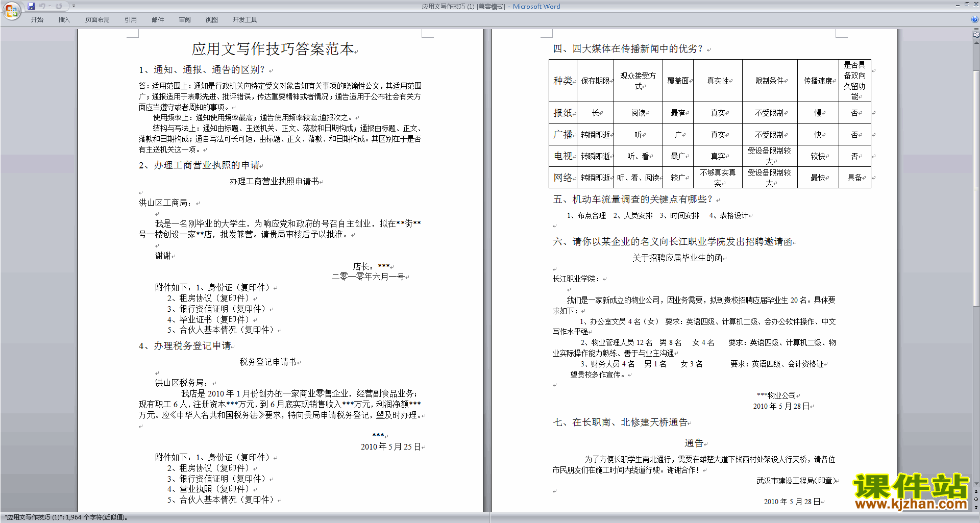The image size is (980, 523).
Task: Click the split-window handle above the ruler icon
Action: pyautogui.click(x=976, y=30)
